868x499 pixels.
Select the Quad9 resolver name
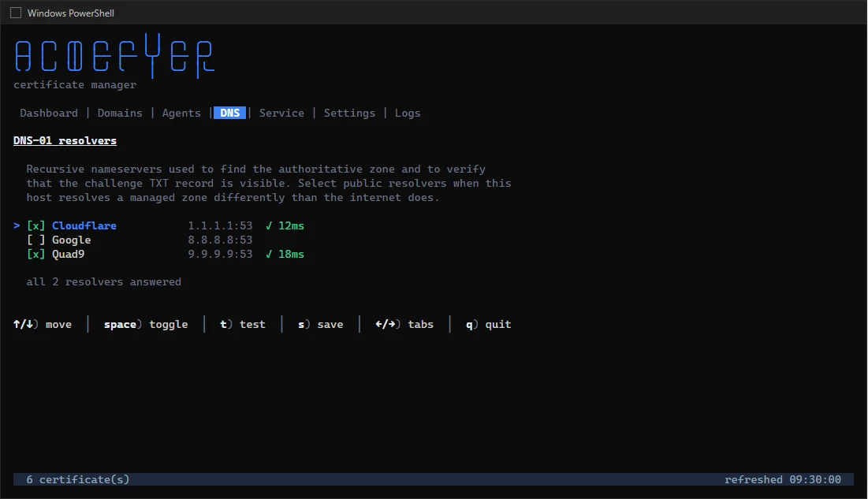68,254
